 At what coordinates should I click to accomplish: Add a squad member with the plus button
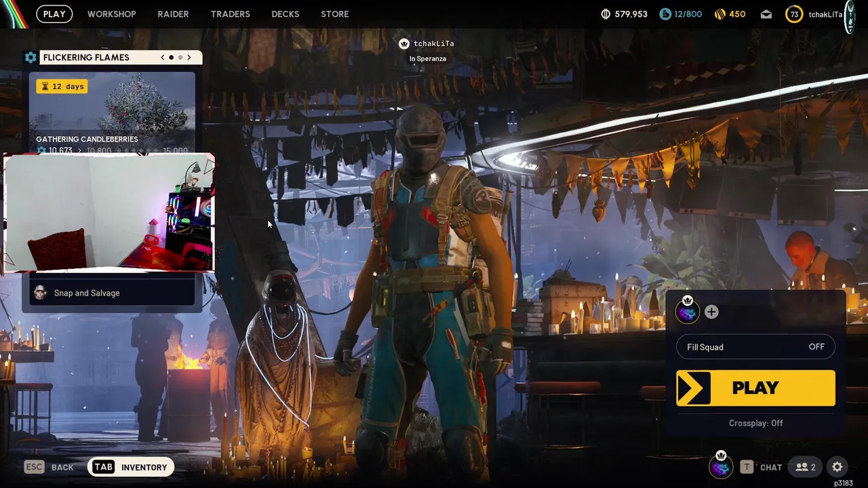pyautogui.click(x=711, y=312)
